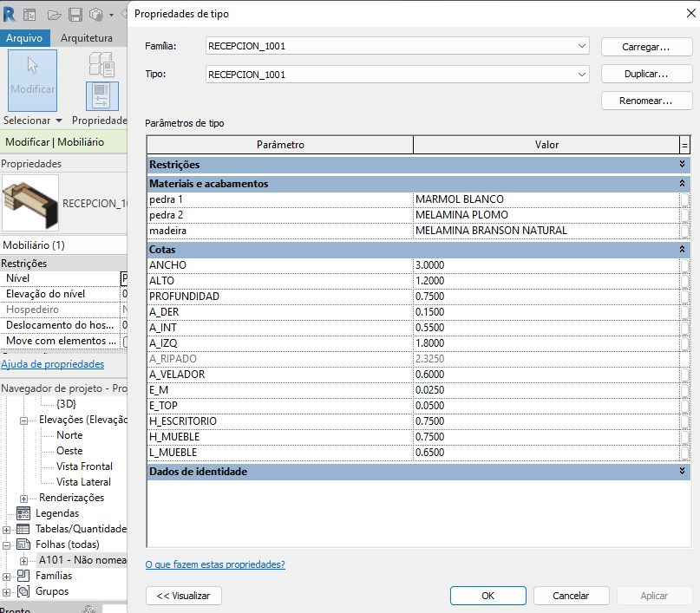The height and width of the screenshot is (613, 700).
Task: Click the associate parameter box for pedra 1
Action: (x=684, y=199)
